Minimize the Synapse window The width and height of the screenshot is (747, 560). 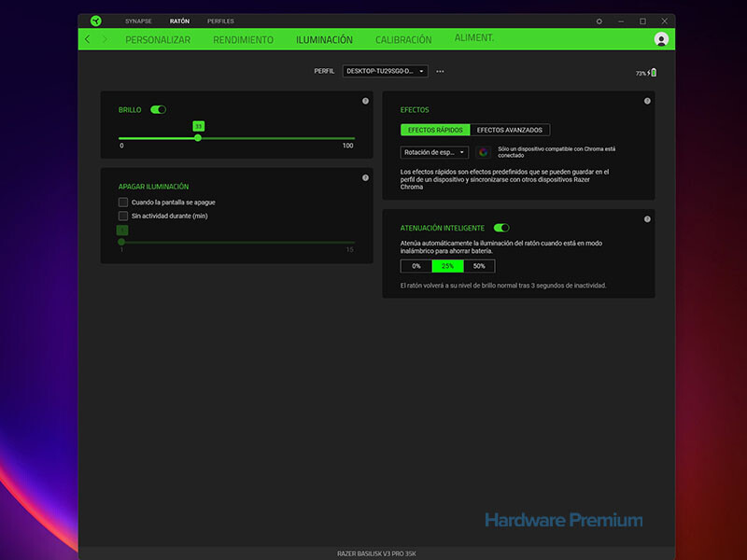tap(621, 21)
